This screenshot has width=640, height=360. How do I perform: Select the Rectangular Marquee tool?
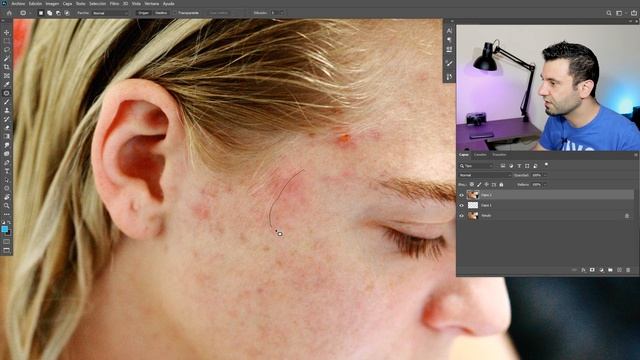pyautogui.click(x=7, y=41)
